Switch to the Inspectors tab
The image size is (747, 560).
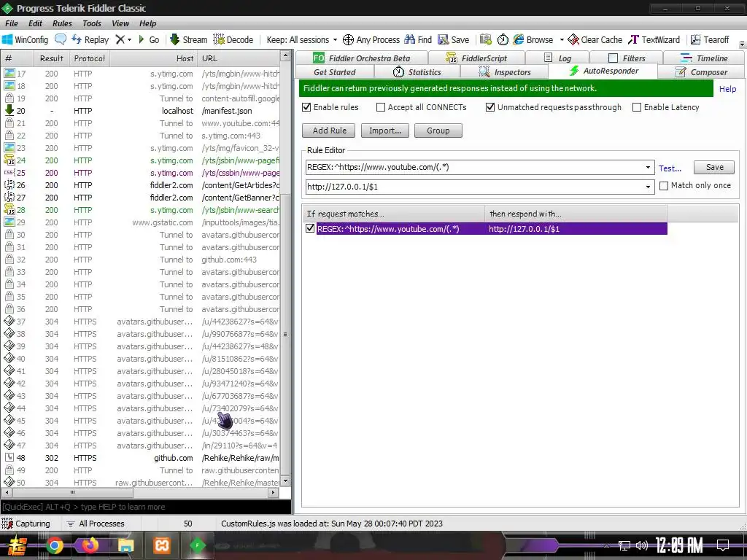[505, 72]
